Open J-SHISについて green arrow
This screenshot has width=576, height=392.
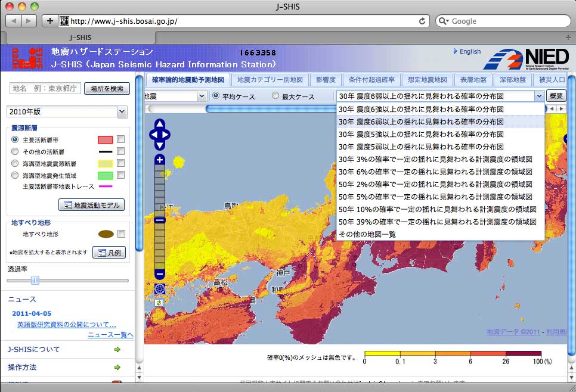pos(117,350)
